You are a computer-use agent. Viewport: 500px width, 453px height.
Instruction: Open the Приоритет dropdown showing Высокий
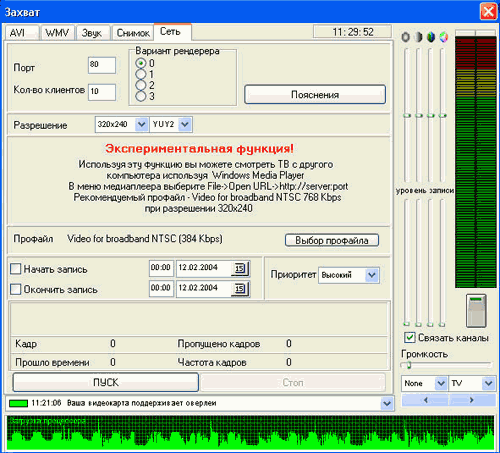tap(372, 275)
